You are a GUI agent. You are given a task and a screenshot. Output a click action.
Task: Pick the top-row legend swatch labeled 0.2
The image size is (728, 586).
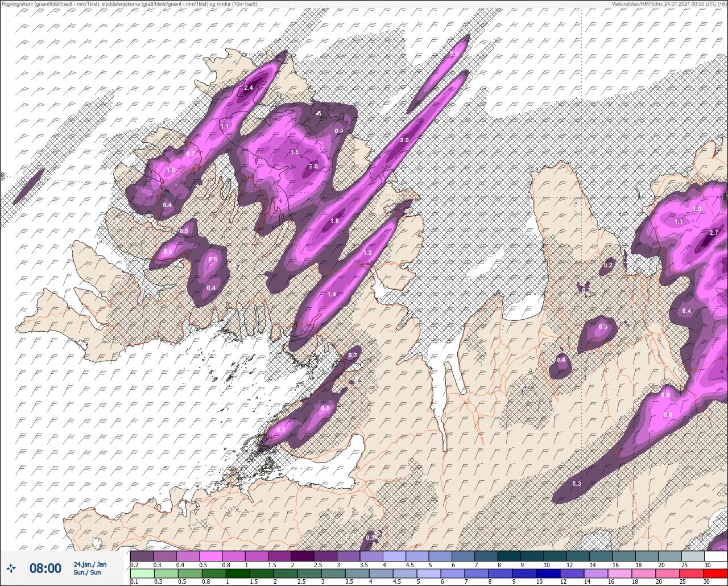click(x=142, y=556)
